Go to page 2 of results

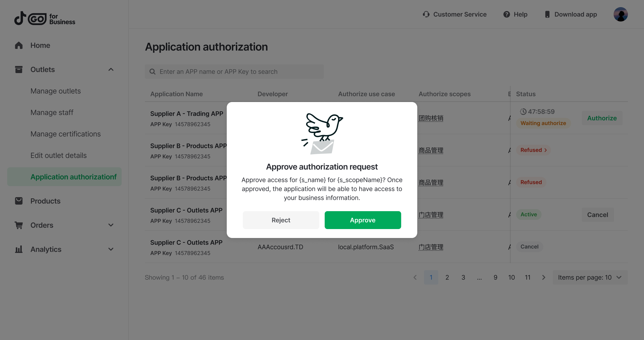click(447, 277)
